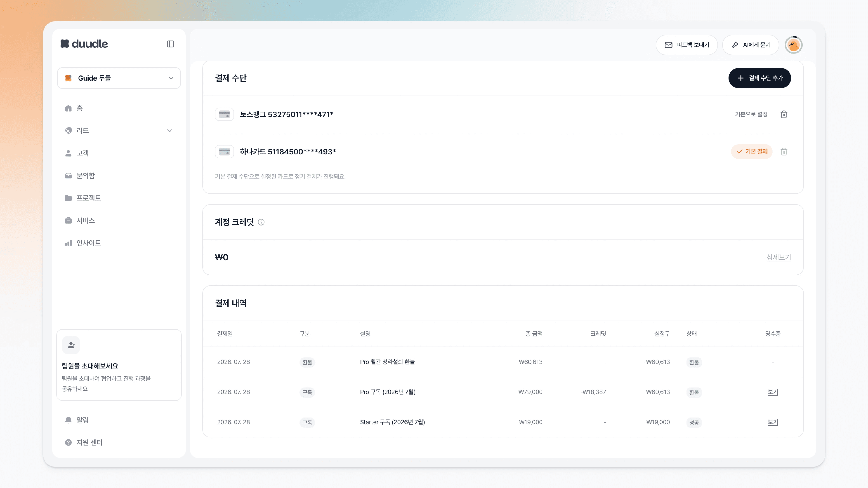Click the workspace selector chevron arrow
868x488 pixels.
pyautogui.click(x=171, y=78)
